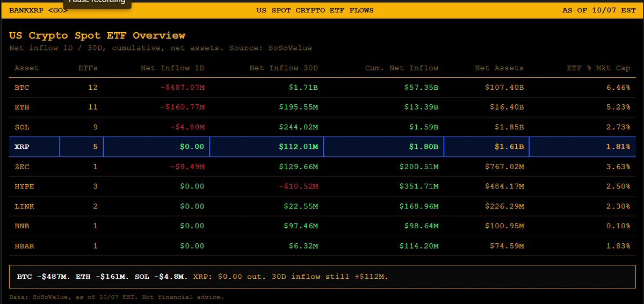Click the Net Assets column header
This screenshot has height=304, width=644.
point(499,68)
